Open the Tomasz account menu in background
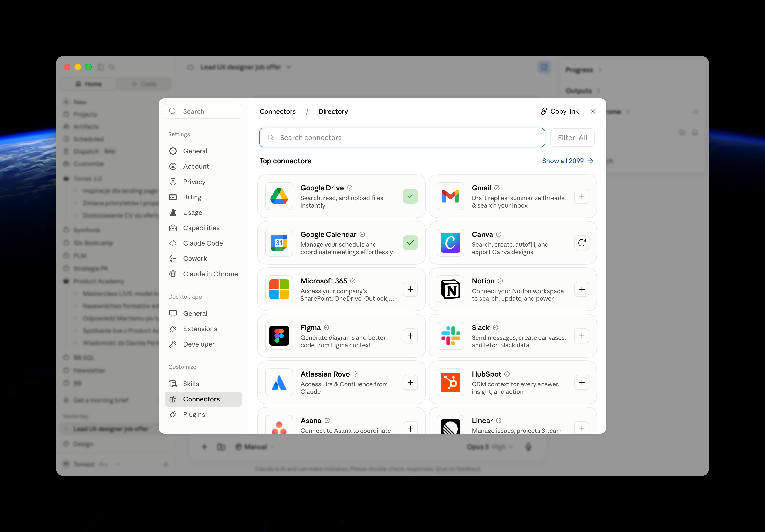 tap(92, 464)
